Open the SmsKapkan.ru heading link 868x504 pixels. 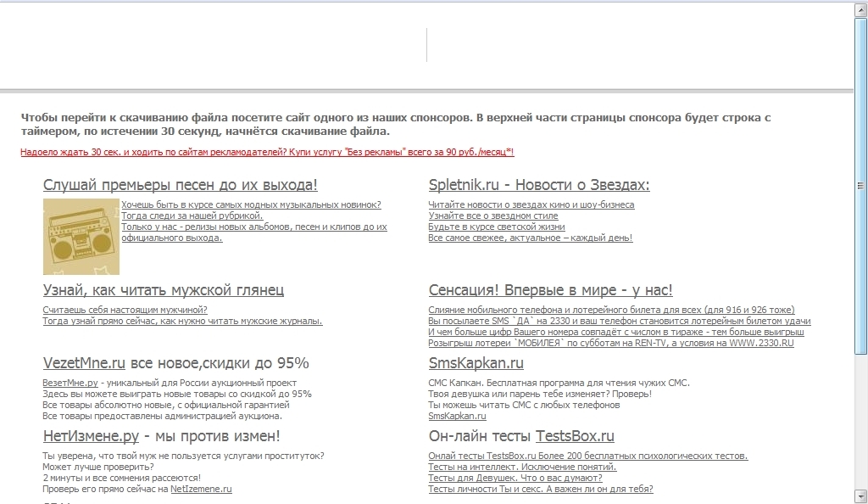pyautogui.click(x=476, y=363)
